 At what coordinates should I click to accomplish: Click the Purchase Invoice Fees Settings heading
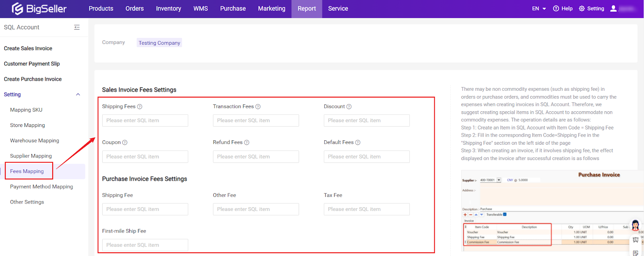click(144, 179)
